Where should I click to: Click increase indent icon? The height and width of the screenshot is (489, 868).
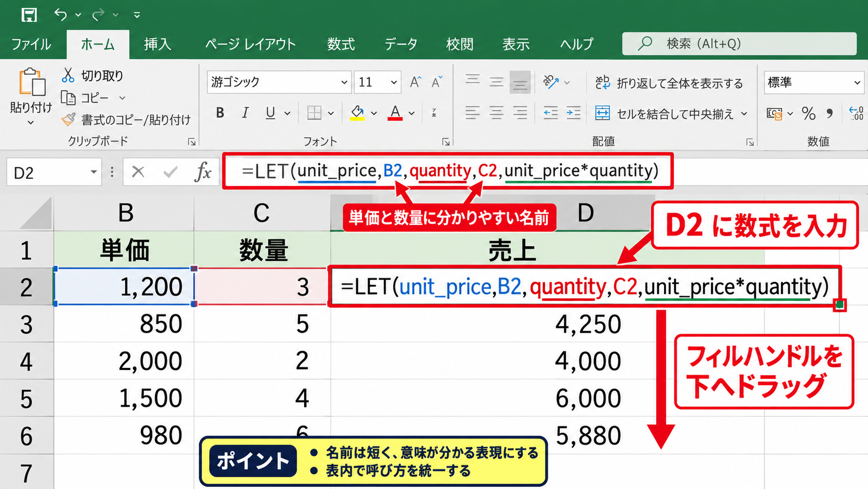point(574,113)
